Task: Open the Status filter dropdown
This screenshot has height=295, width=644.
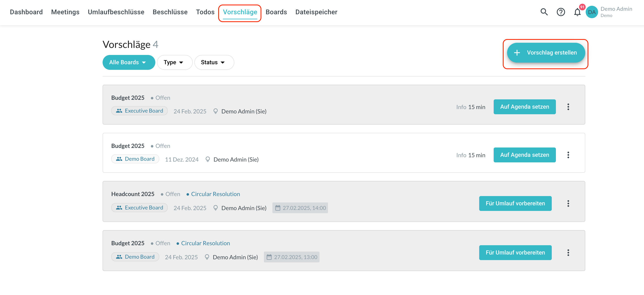Action: coord(214,62)
